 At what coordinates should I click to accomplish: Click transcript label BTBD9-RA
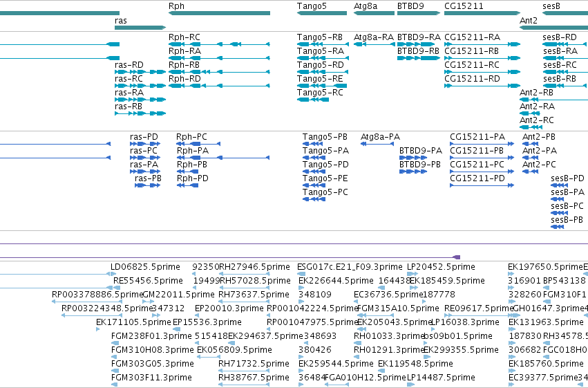419,37
